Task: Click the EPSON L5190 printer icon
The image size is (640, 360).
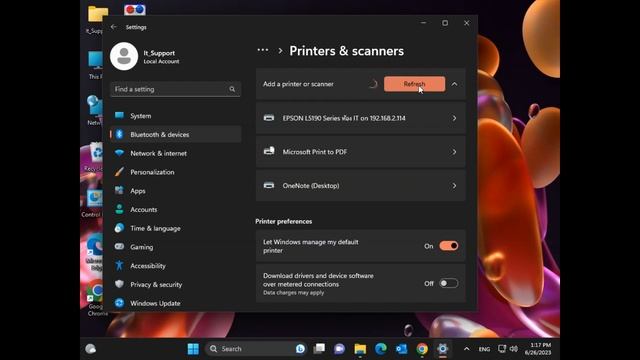Action: [269, 118]
